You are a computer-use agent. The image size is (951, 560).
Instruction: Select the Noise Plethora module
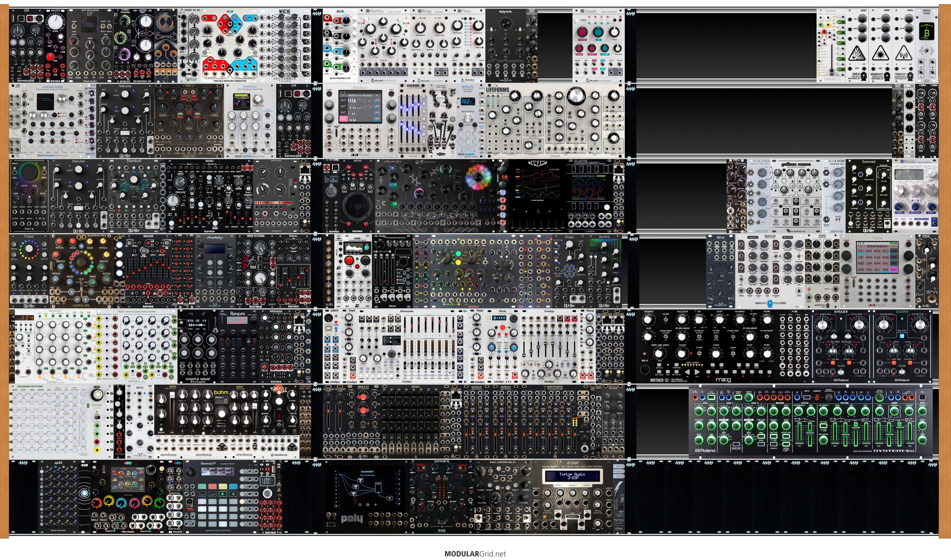256,271
